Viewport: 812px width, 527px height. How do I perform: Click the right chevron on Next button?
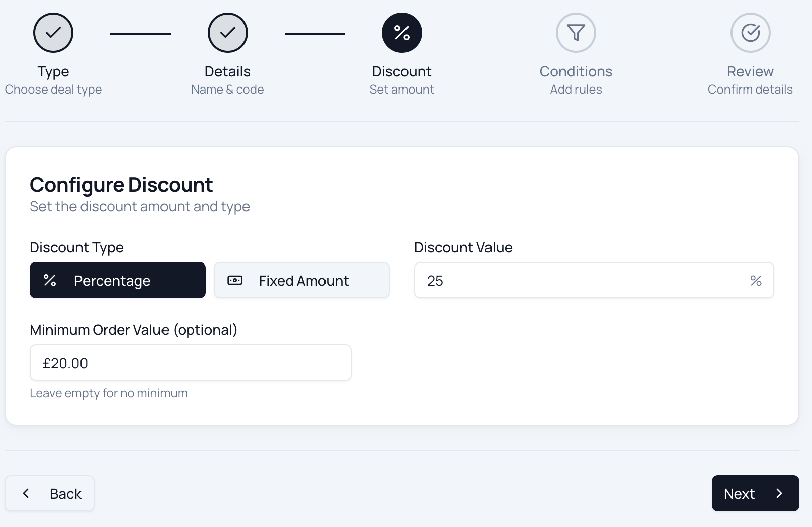779,493
